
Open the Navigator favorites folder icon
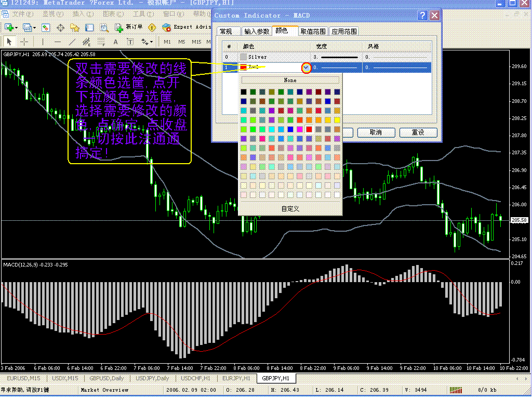[75, 27]
